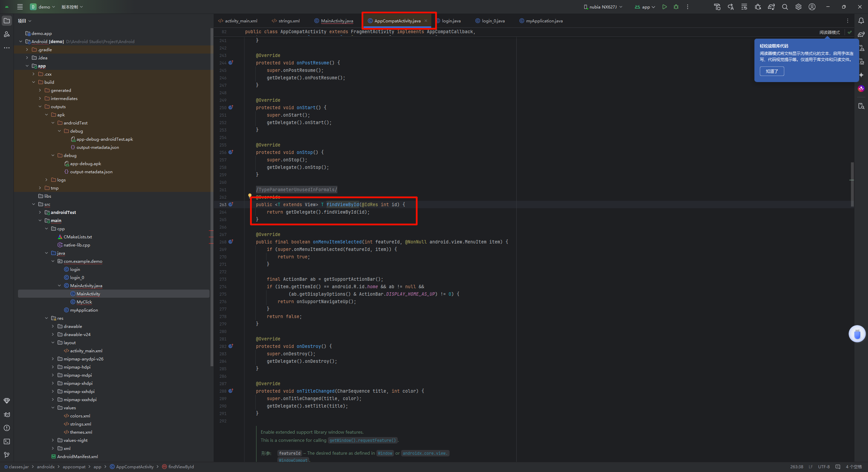Viewport: 868px width, 472px height.
Task: Toggle reader mode label in editor
Action: [x=829, y=32]
